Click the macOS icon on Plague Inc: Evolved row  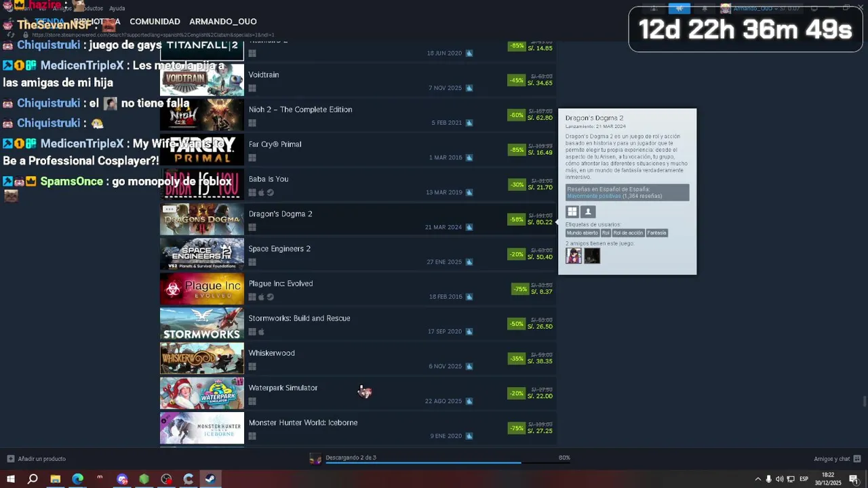coord(261,297)
